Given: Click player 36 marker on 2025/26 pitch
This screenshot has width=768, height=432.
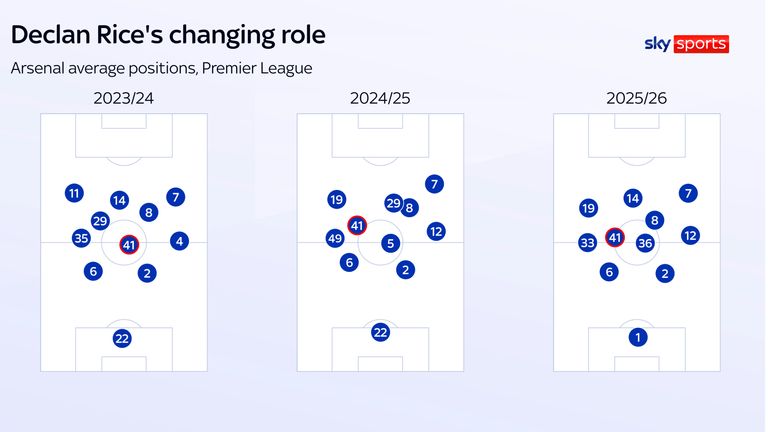Looking at the screenshot, I should pyautogui.click(x=645, y=242).
